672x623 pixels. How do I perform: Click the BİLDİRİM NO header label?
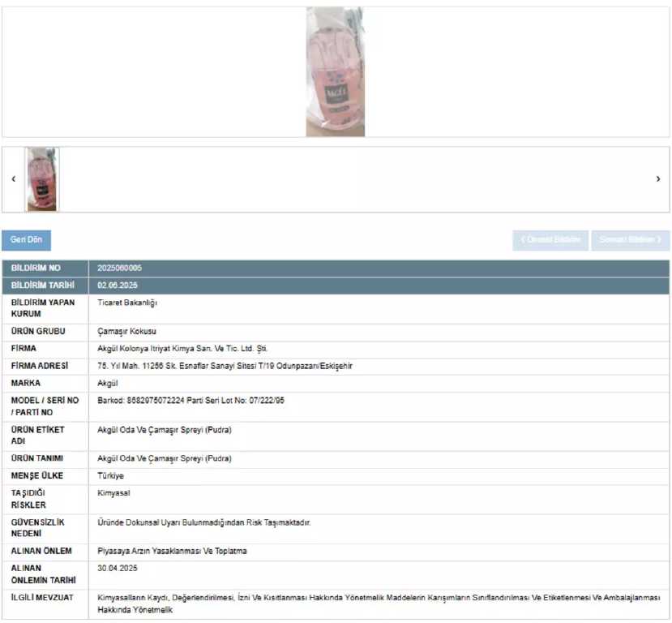click(36, 268)
